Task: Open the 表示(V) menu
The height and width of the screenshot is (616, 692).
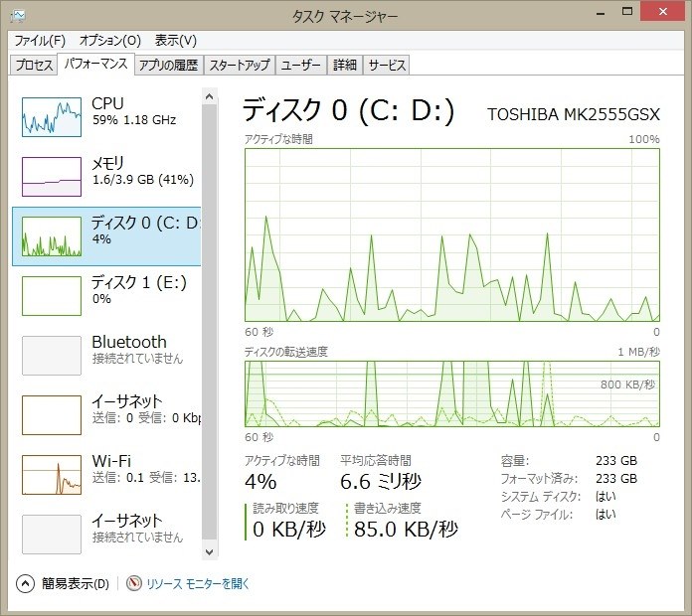Action: [176, 41]
